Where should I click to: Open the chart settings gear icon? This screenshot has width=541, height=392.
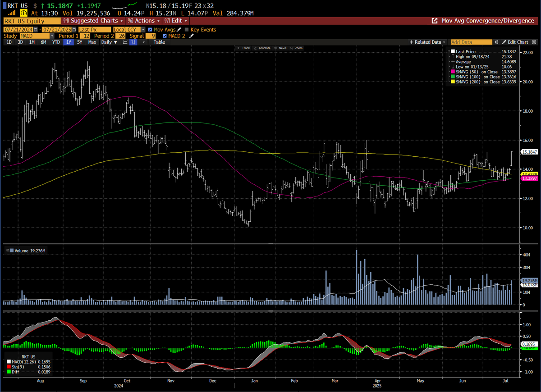click(x=534, y=42)
